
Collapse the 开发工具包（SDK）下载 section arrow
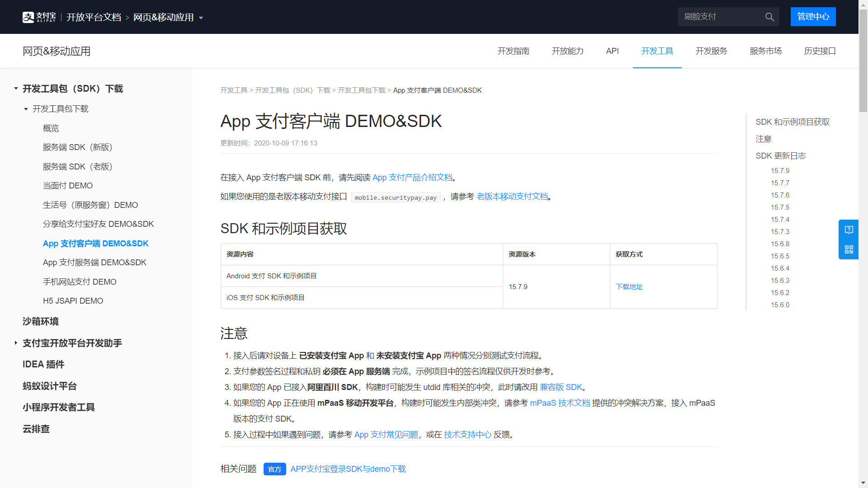pyautogui.click(x=16, y=89)
